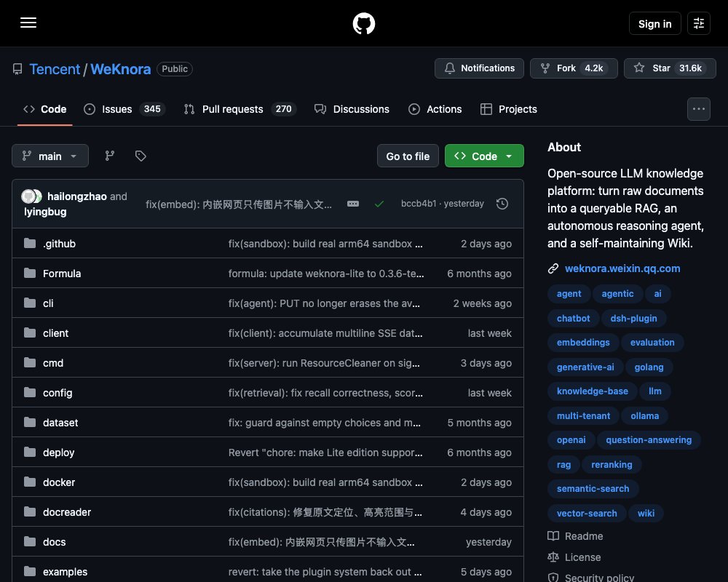The height and width of the screenshot is (582, 728).
Task: Select the 'reranking' topic tag
Action: pos(612,465)
